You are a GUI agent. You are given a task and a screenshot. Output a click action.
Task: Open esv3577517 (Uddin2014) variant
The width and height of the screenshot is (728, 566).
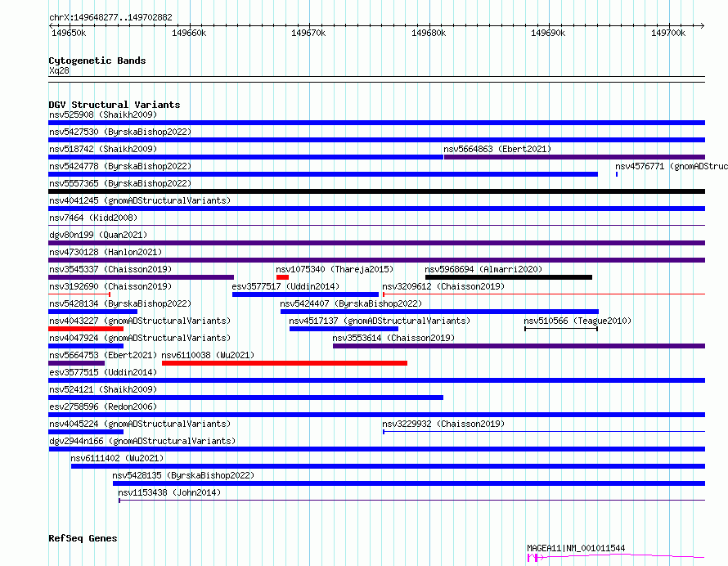coord(285,286)
